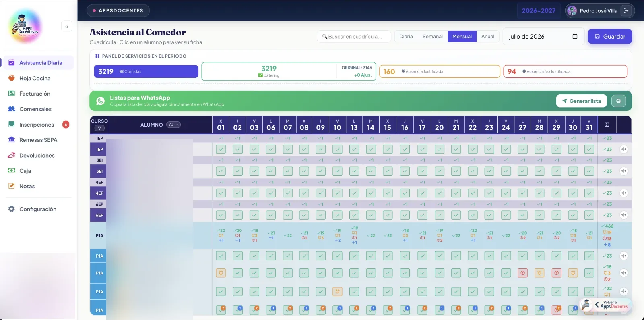Collapse the sidebar with the double-chevron button
The width and height of the screenshot is (644, 320).
pyautogui.click(x=67, y=27)
